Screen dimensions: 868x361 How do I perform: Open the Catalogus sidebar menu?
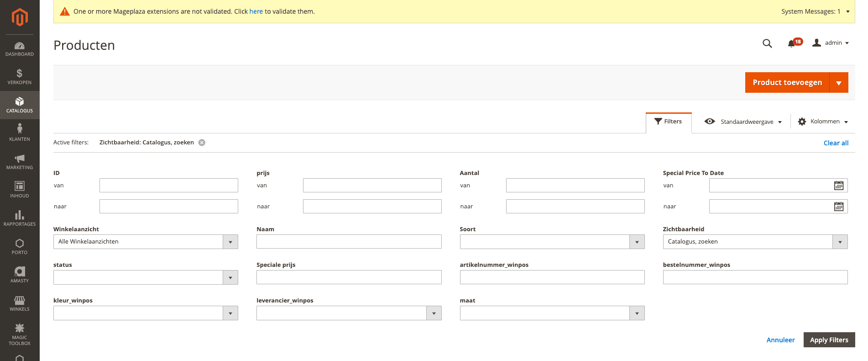[x=20, y=105]
